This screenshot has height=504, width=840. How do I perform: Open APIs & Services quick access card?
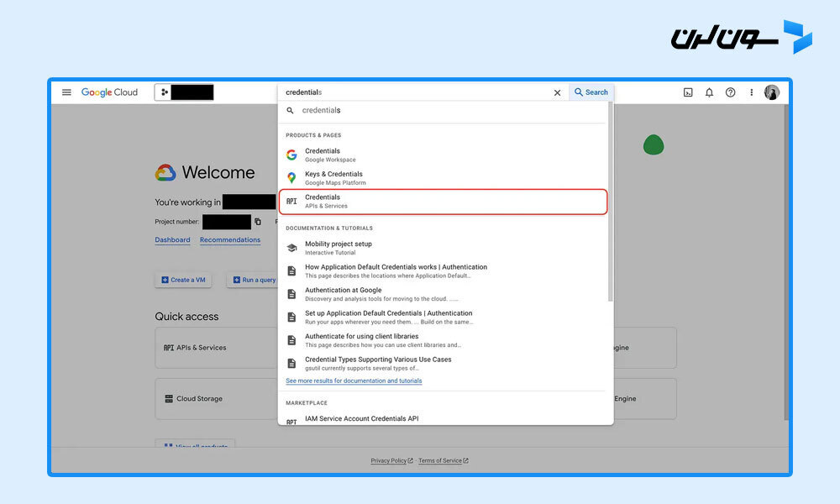pyautogui.click(x=217, y=348)
